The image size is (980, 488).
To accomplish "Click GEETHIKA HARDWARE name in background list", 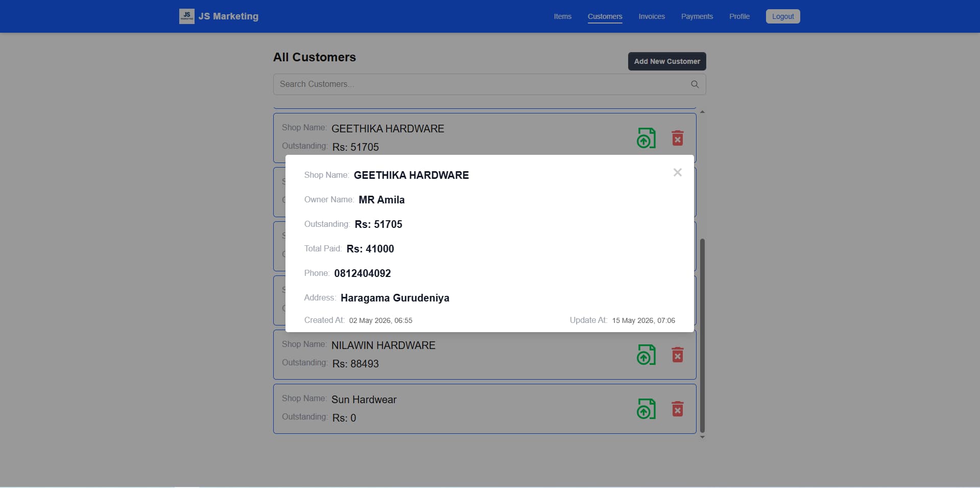I will click(x=388, y=129).
